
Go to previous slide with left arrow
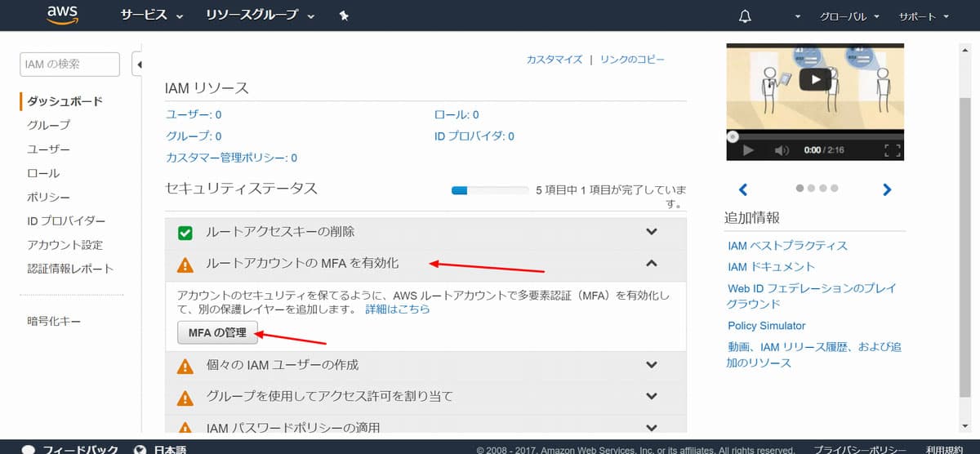[743, 189]
